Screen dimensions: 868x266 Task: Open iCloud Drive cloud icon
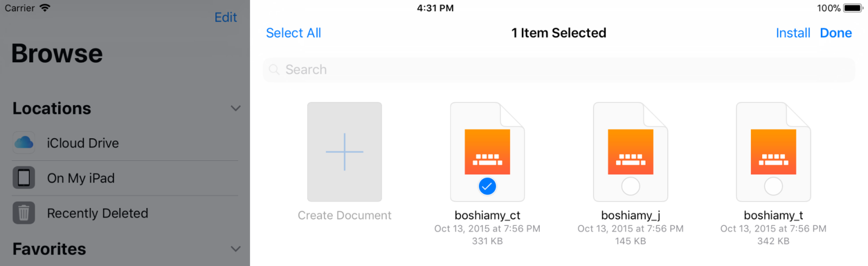coord(24,142)
